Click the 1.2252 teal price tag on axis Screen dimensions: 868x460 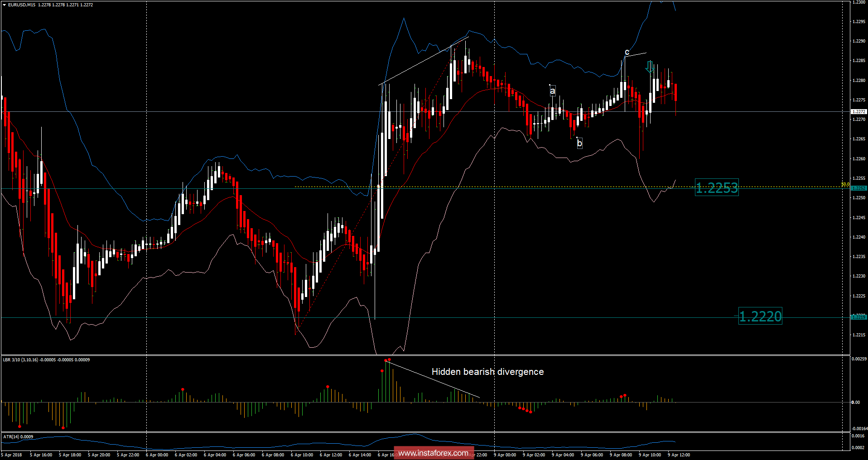pos(859,188)
